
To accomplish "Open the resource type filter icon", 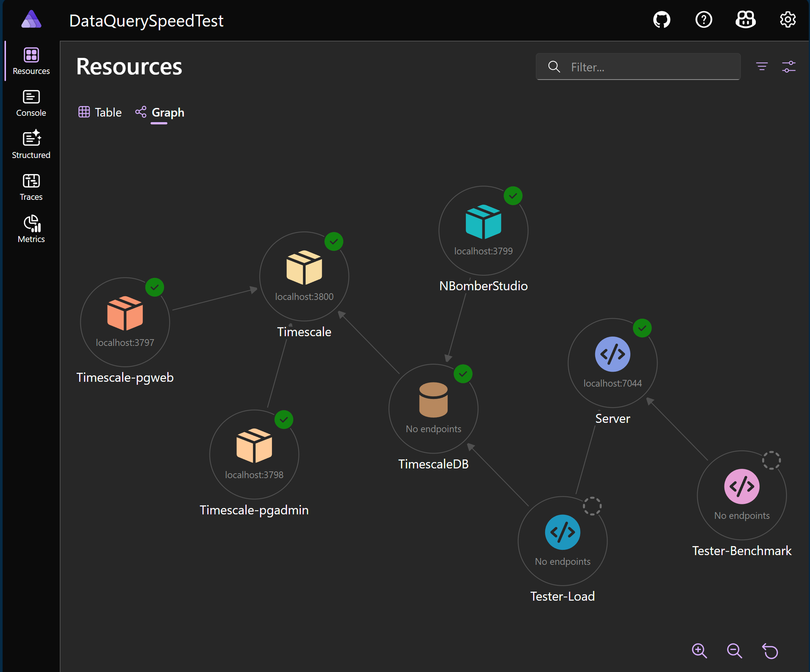I will [762, 67].
